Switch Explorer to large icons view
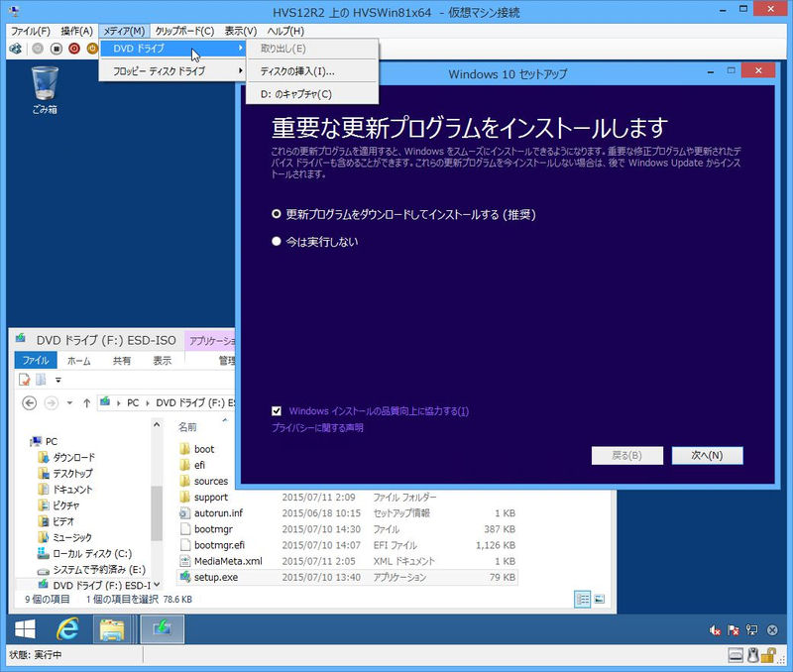Screen dimensions: 793x672 point(600,600)
